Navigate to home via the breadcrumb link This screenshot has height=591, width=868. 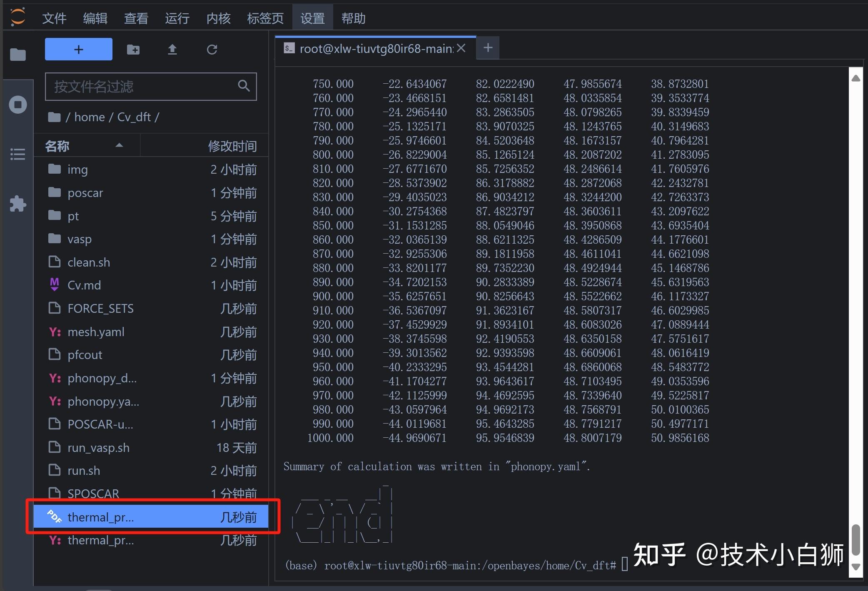pyautogui.click(x=89, y=117)
